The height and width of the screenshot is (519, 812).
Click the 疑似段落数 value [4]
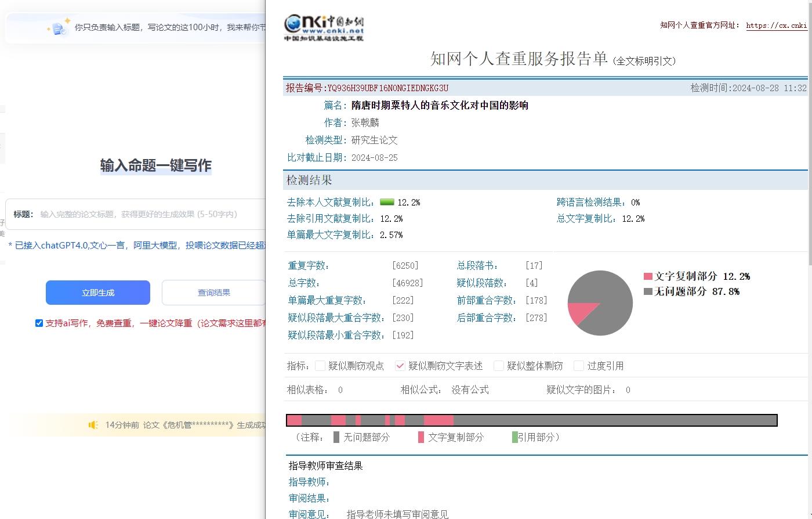pos(532,283)
